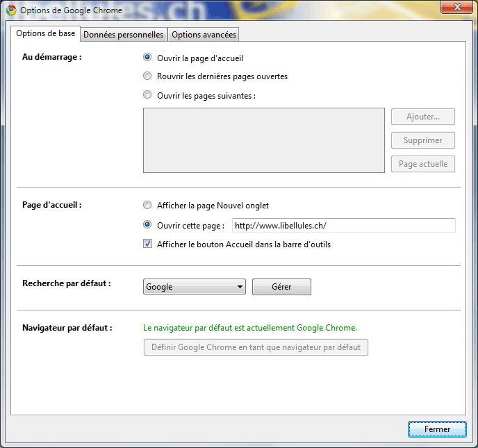Click inside the startup pages list box

click(264, 140)
